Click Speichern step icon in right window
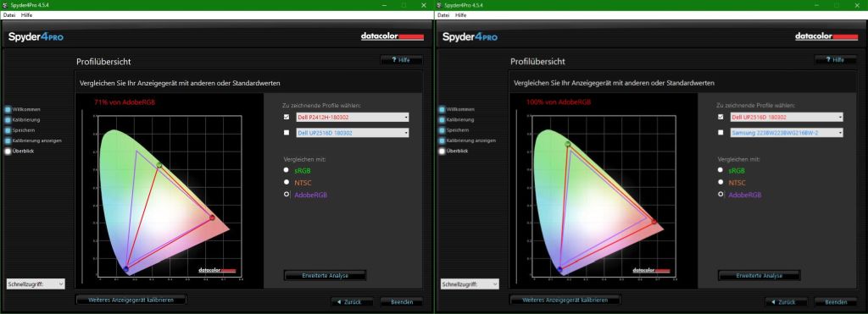Viewport: 868px width, 314px height. tap(442, 130)
